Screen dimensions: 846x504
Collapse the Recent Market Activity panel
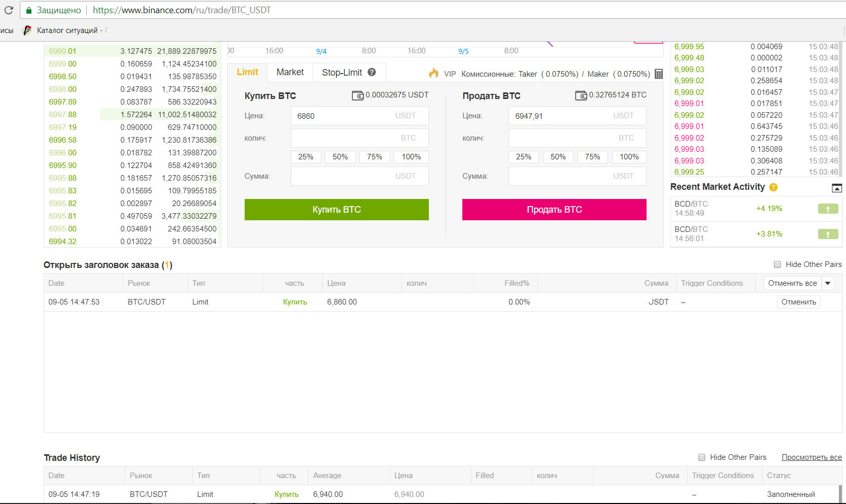[837, 188]
